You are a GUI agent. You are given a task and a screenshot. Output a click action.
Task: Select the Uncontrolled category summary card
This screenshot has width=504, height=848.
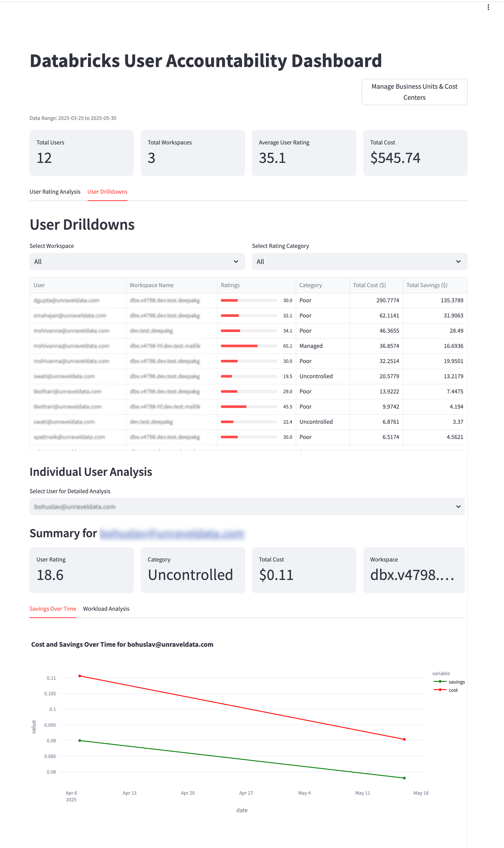[193, 570]
